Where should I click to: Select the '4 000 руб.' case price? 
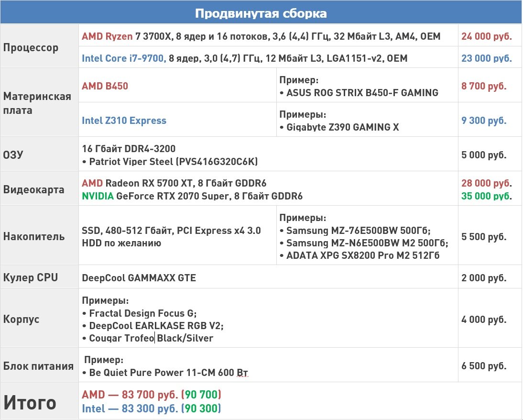(x=484, y=319)
